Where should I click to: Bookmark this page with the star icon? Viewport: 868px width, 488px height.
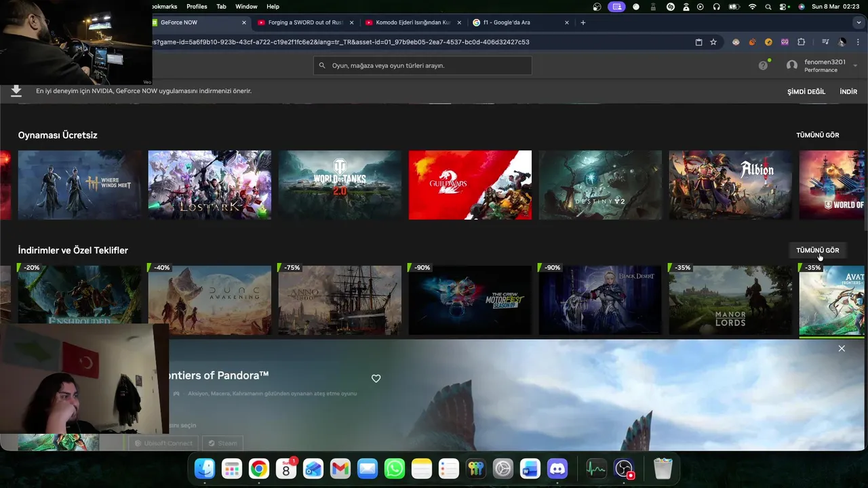pyautogui.click(x=713, y=42)
